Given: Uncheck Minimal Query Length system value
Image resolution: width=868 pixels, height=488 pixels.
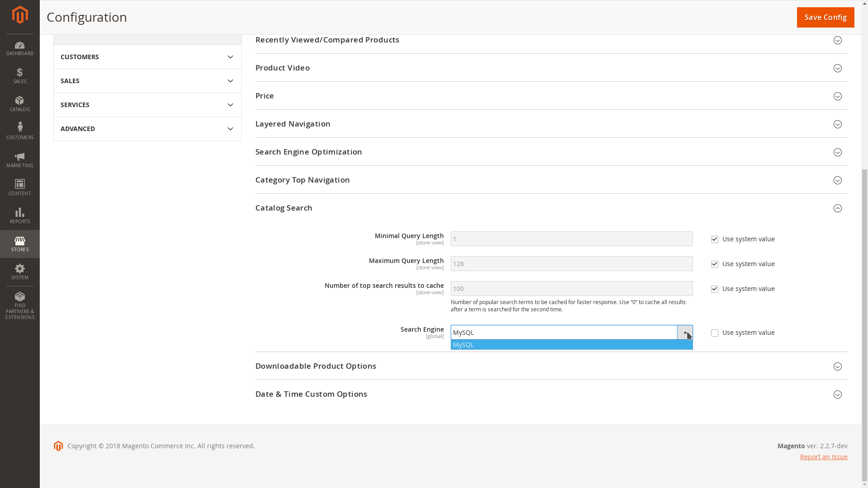Looking at the screenshot, I should pyautogui.click(x=714, y=239).
